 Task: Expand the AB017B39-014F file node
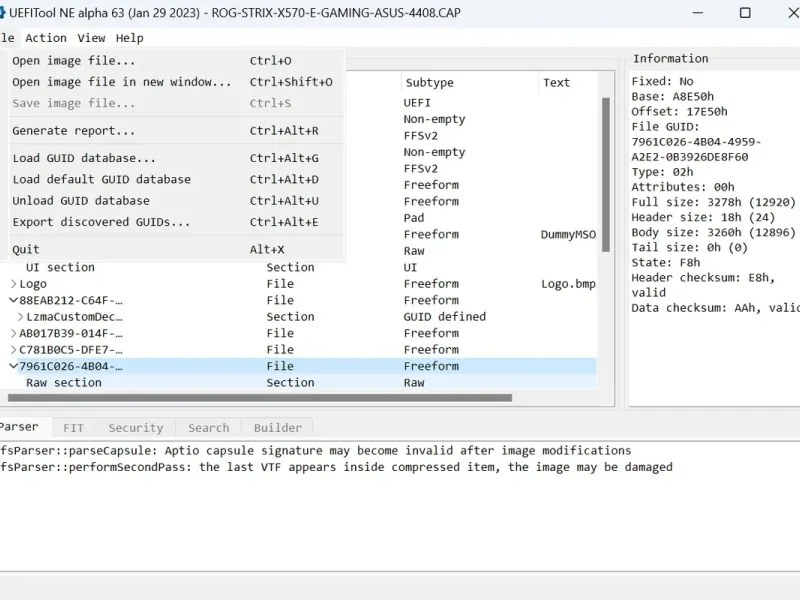click(13, 333)
